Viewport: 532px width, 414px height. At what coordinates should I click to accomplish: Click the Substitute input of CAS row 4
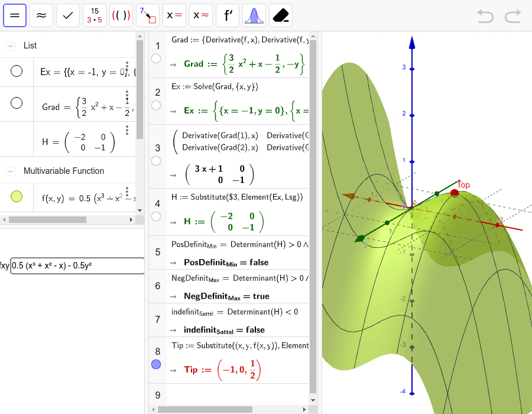tap(237, 197)
